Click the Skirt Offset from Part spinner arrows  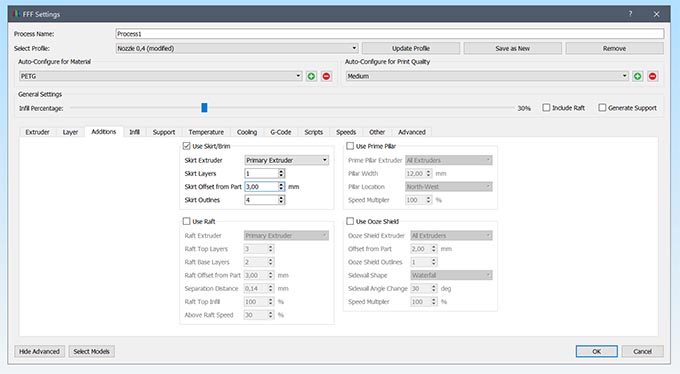pyautogui.click(x=281, y=187)
